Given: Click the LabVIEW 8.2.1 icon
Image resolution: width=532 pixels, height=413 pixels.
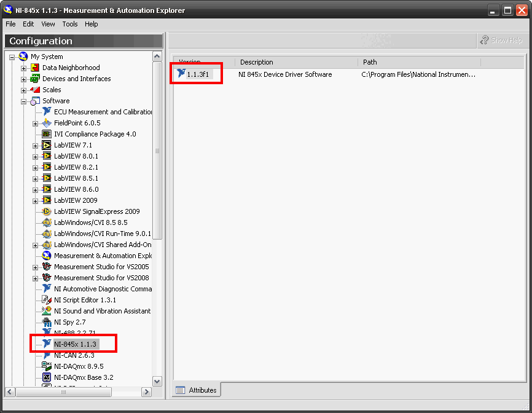Looking at the screenshot, I should click(x=47, y=167).
